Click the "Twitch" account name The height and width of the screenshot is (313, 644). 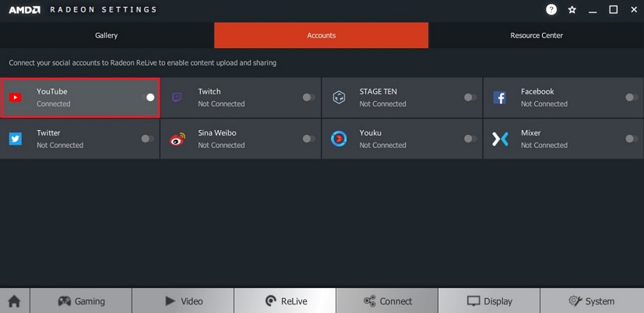(209, 92)
